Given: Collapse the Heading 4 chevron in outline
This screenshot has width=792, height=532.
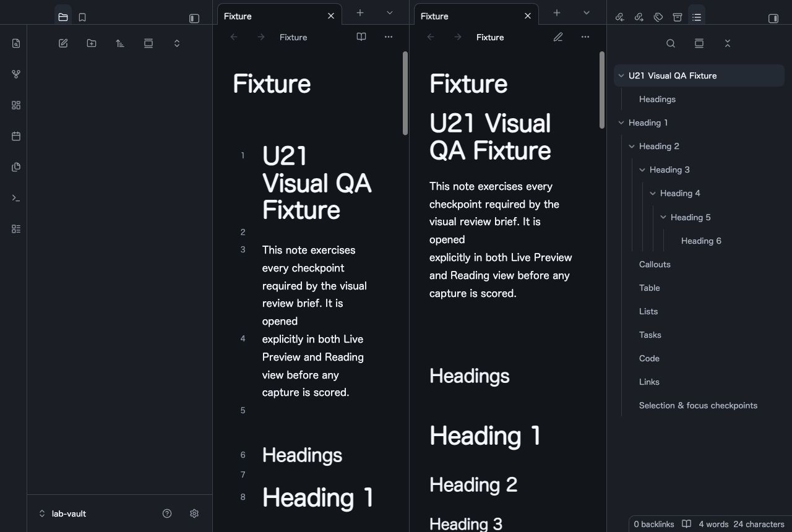Looking at the screenshot, I should (652, 194).
